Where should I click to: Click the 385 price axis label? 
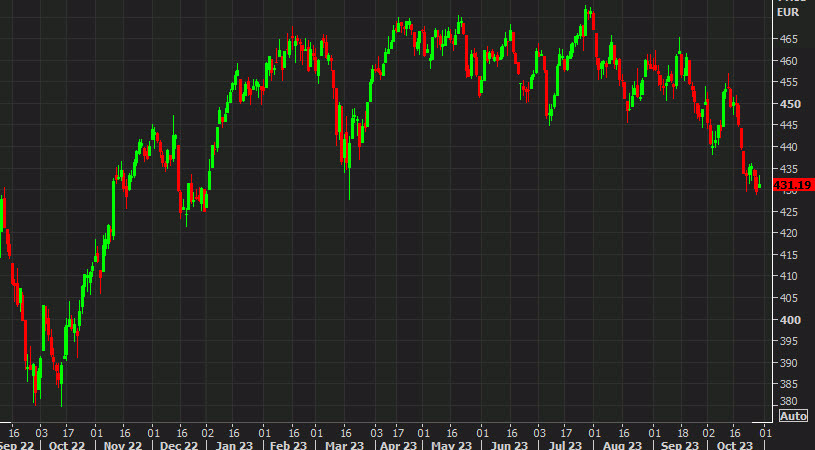(788, 384)
